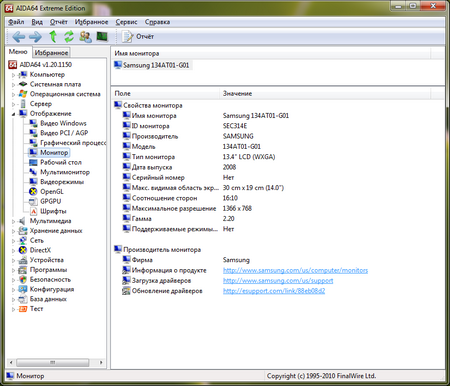Open the esupport.com driver update link
The image size is (450, 386).
point(274,291)
